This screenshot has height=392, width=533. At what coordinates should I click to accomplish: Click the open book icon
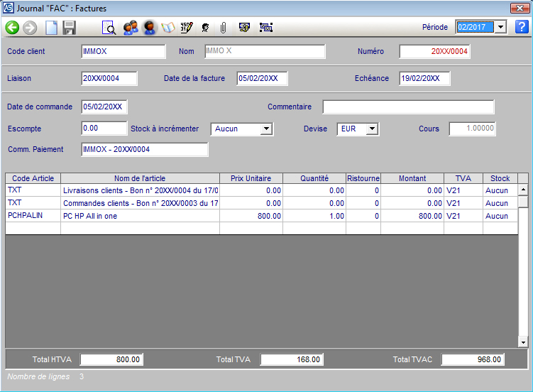coord(168,28)
